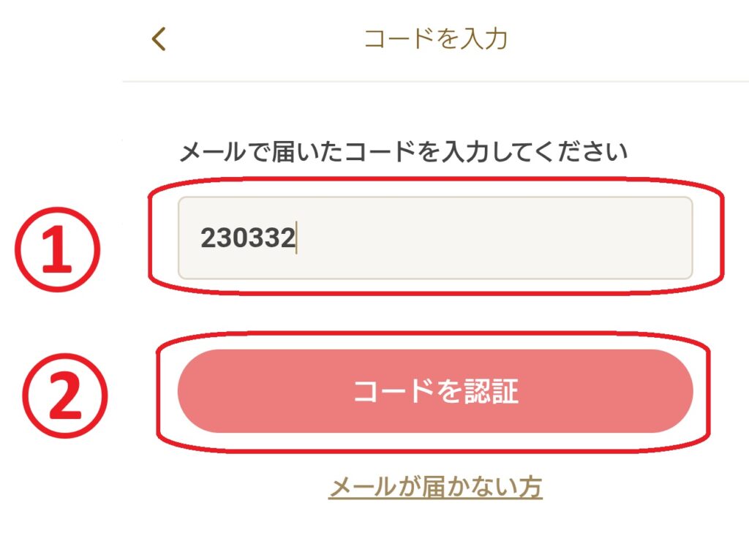Open the メールが届かない方 link
This screenshot has height=560, width=749.
[x=435, y=487]
